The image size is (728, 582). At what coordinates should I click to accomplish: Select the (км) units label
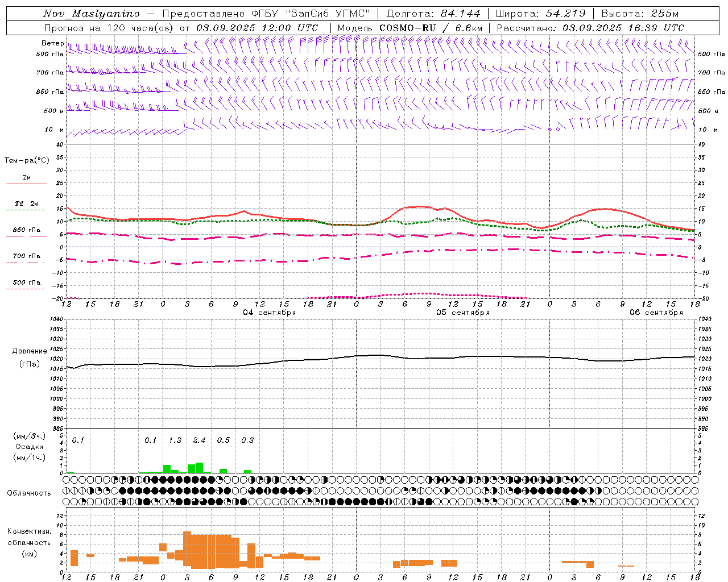click(29, 554)
